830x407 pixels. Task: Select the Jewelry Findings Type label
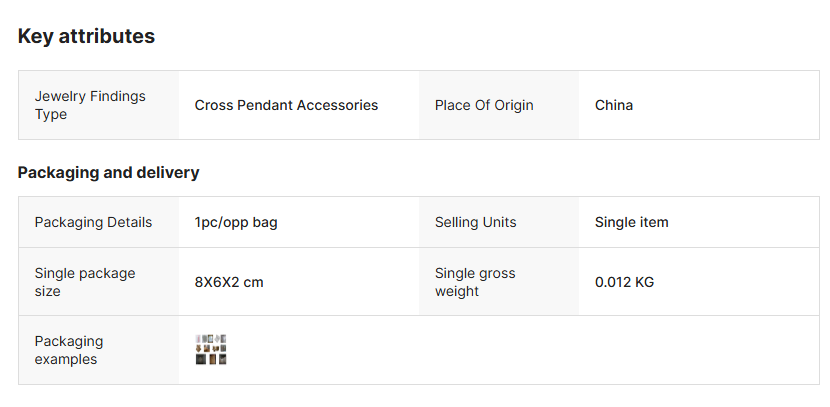(x=90, y=105)
